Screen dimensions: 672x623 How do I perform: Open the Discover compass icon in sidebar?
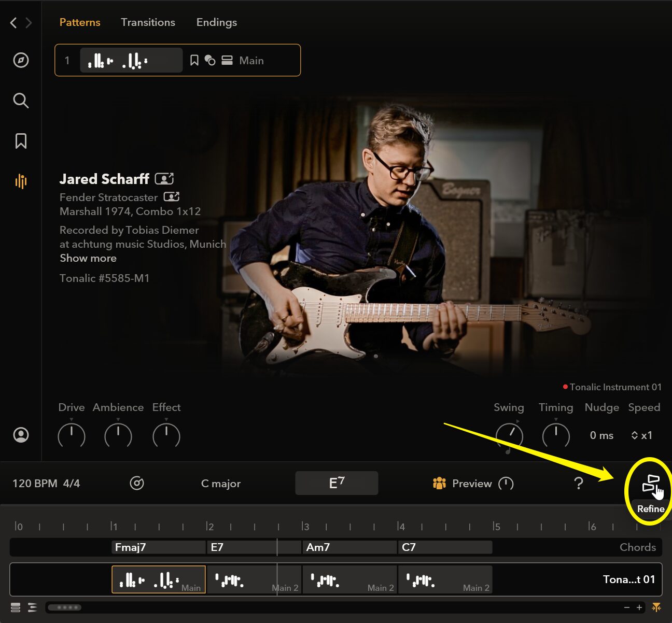pyautogui.click(x=21, y=60)
